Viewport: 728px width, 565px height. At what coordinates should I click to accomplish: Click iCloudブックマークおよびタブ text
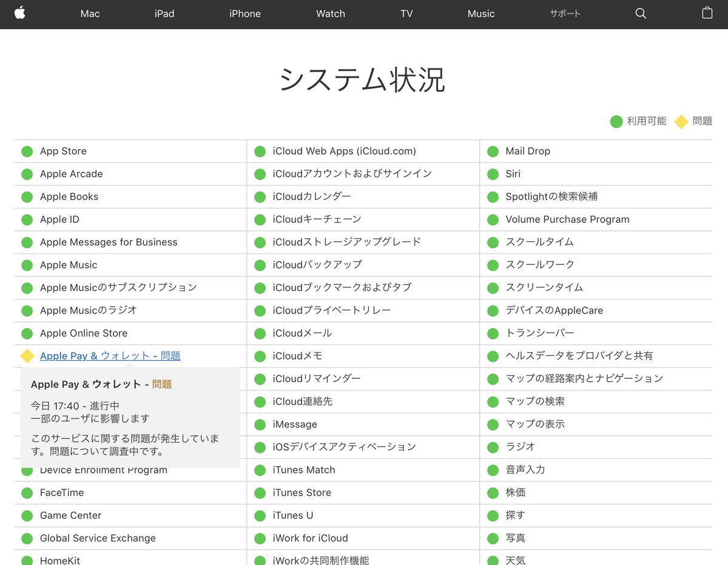pyautogui.click(x=342, y=287)
